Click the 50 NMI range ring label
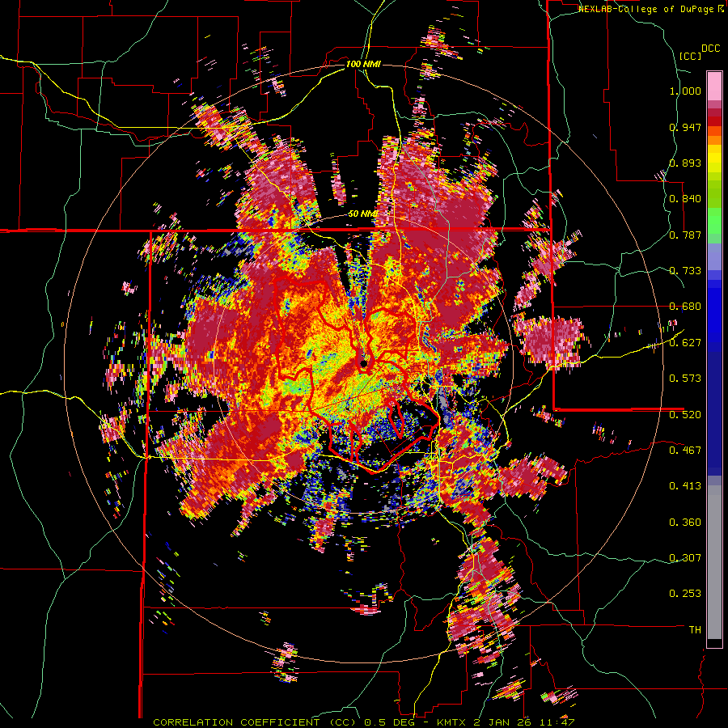Image resolution: width=728 pixels, height=728 pixels. pyautogui.click(x=362, y=214)
